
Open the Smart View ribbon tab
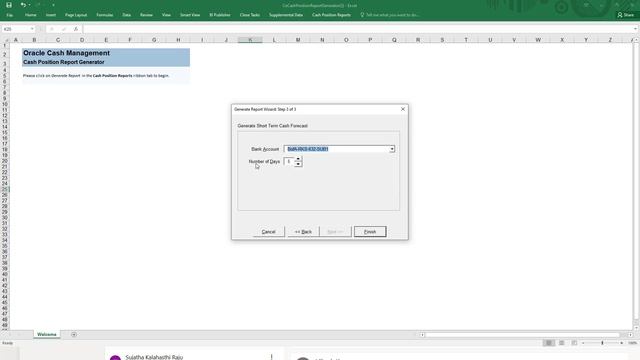190,15
